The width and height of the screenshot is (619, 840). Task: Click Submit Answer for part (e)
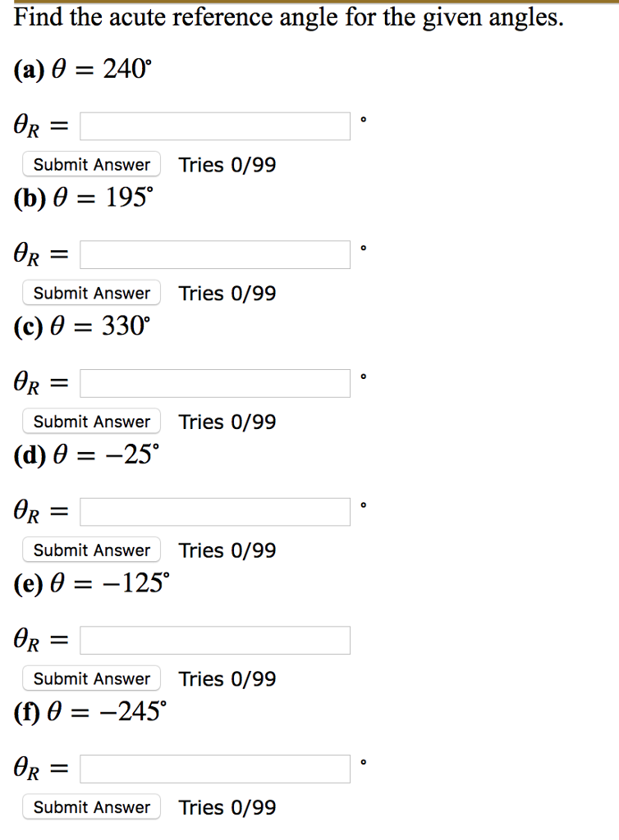(90, 678)
